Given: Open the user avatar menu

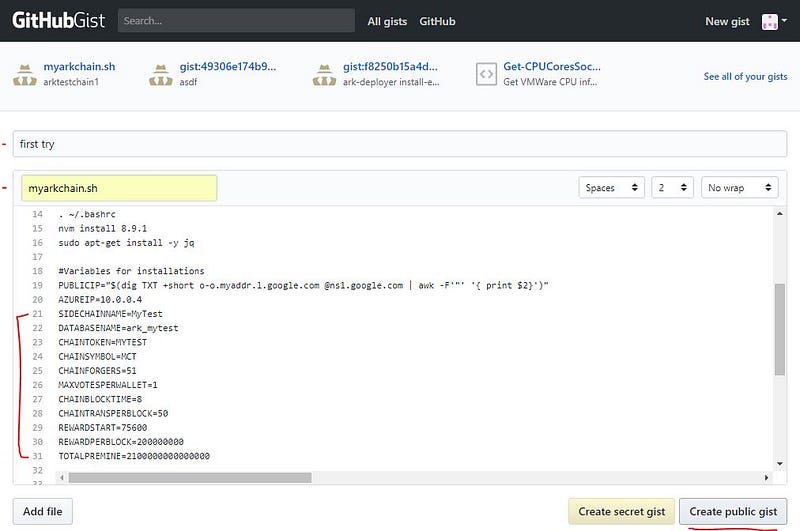Looking at the screenshot, I should tap(769, 21).
